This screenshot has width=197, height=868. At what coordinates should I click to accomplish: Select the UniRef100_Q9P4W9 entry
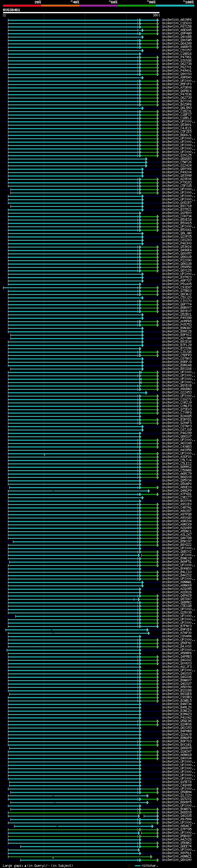tap(177, 33)
